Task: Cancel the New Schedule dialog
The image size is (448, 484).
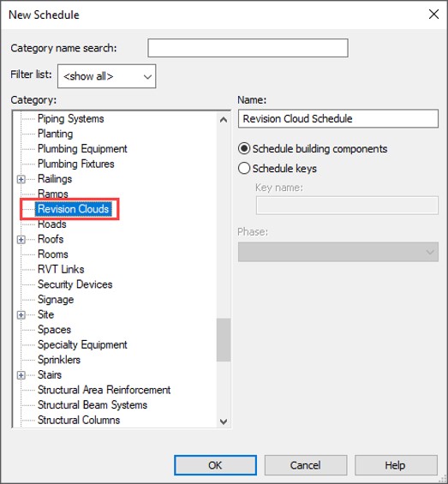Action: pyautogui.click(x=305, y=465)
